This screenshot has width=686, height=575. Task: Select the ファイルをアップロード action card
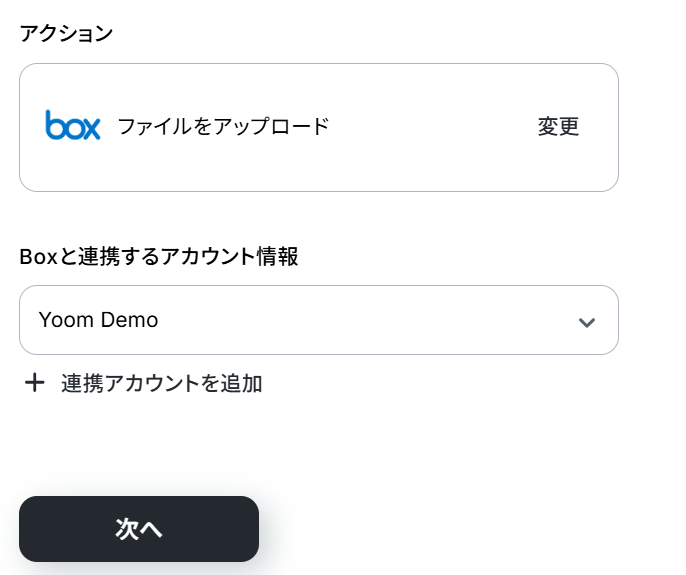[318, 127]
